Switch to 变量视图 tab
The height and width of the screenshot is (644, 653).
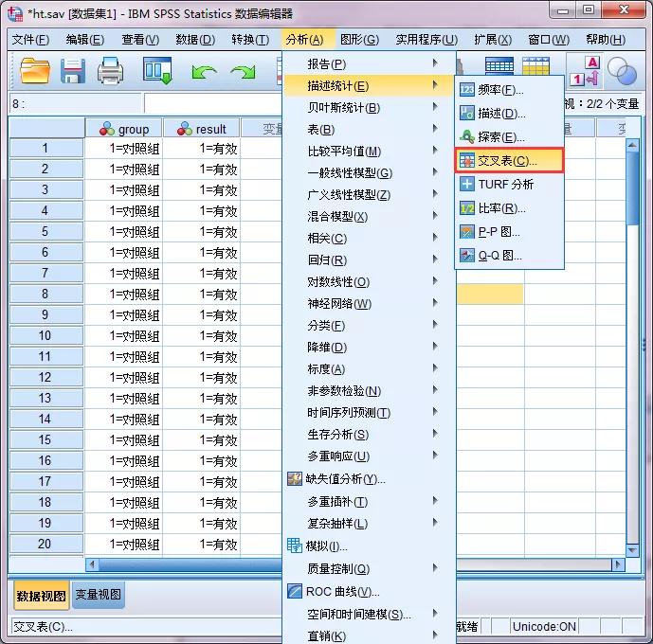click(x=99, y=595)
